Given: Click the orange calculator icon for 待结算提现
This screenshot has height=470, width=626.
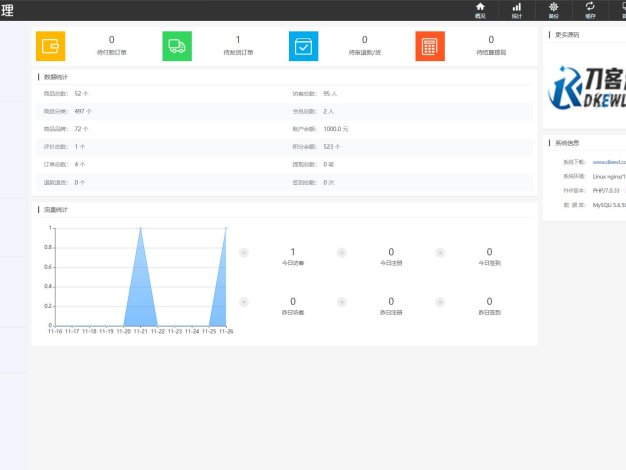Looking at the screenshot, I should tap(430, 46).
